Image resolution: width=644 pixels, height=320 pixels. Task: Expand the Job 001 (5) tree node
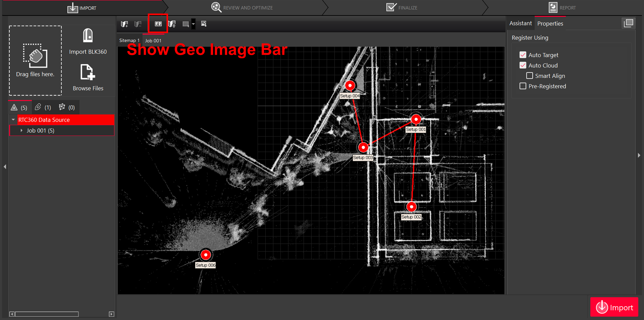tap(21, 130)
